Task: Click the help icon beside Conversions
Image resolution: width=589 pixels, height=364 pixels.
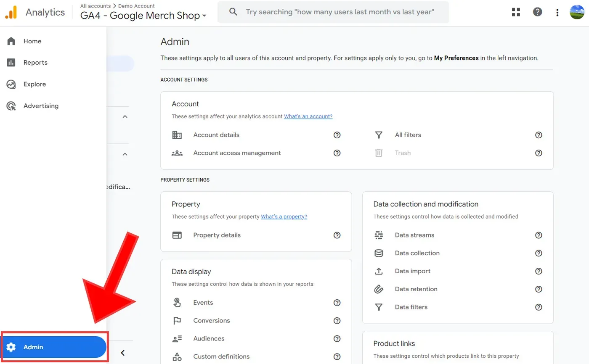Action: (x=337, y=321)
